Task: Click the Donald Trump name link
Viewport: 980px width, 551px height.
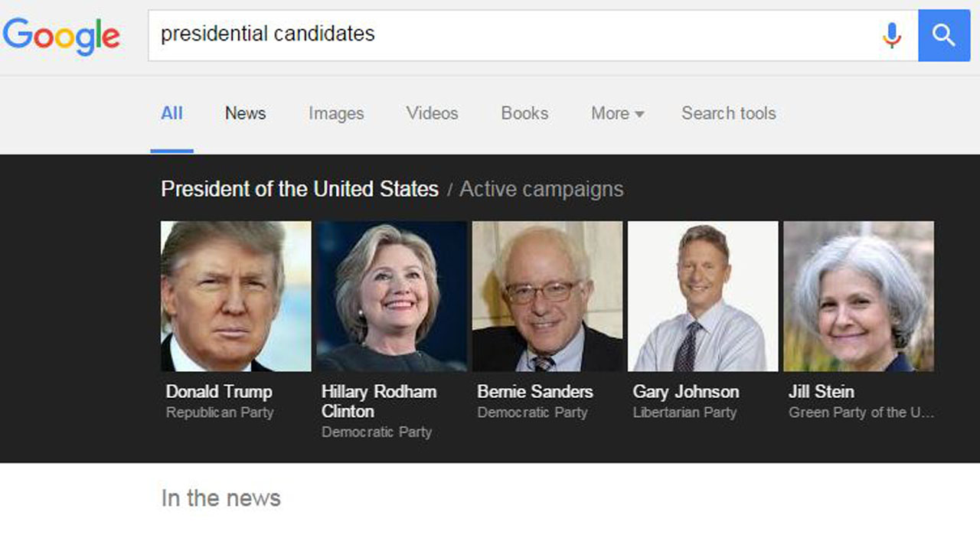Action: point(219,392)
